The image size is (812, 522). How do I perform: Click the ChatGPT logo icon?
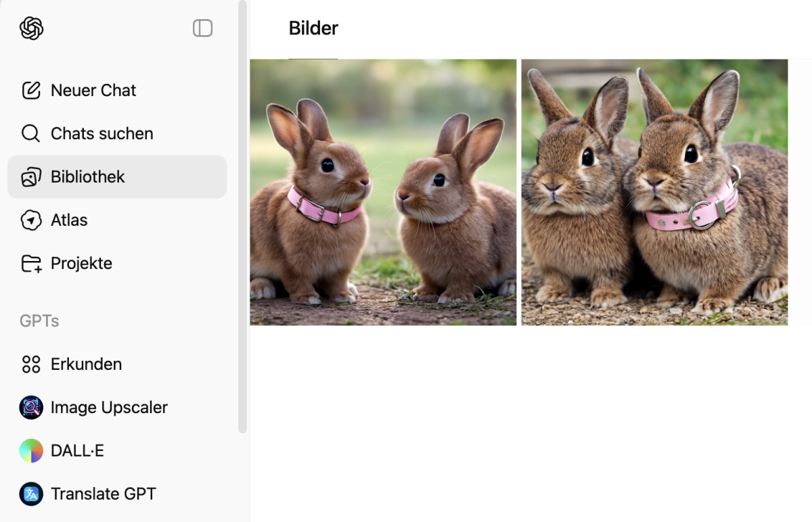[31, 28]
